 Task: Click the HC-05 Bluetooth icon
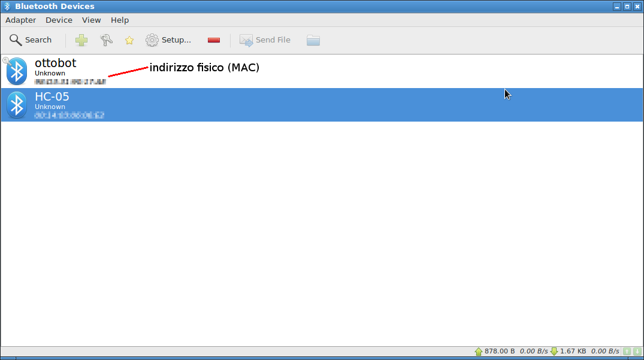pos(16,105)
